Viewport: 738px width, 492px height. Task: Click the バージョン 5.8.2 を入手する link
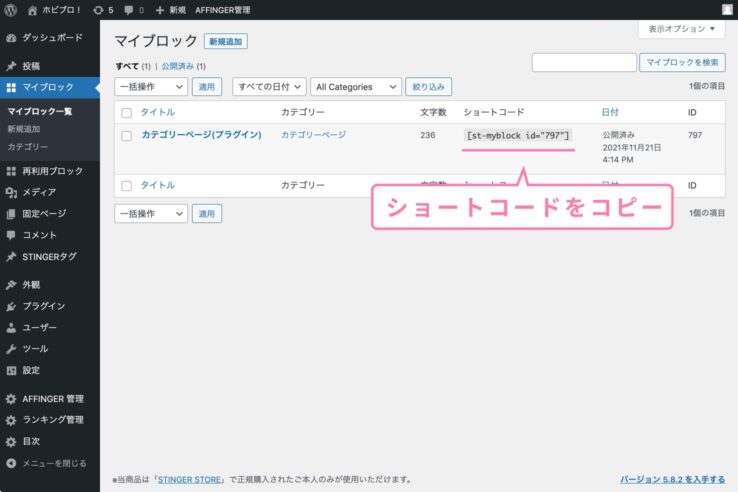tap(673, 479)
